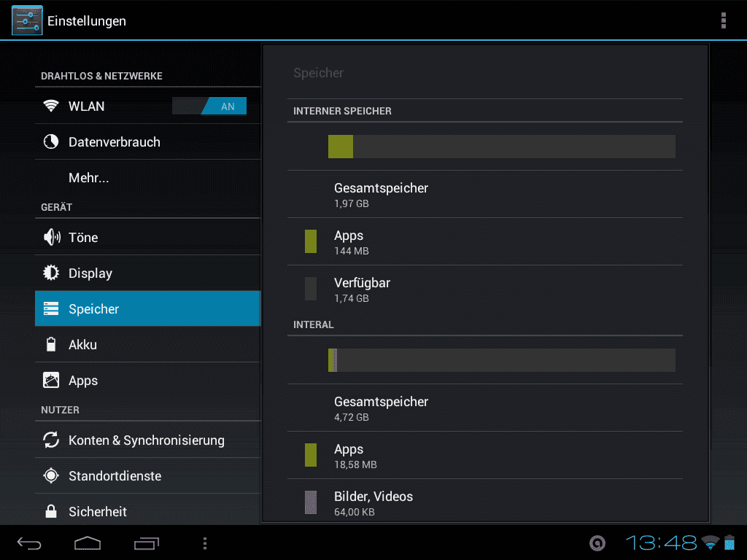Tap the NUTZER section header

60,410
